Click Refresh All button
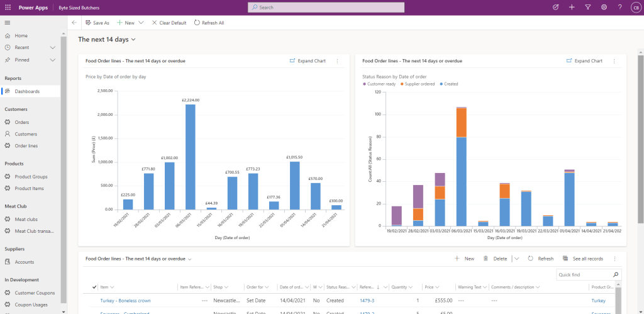644x314 pixels. pyautogui.click(x=209, y=23)
